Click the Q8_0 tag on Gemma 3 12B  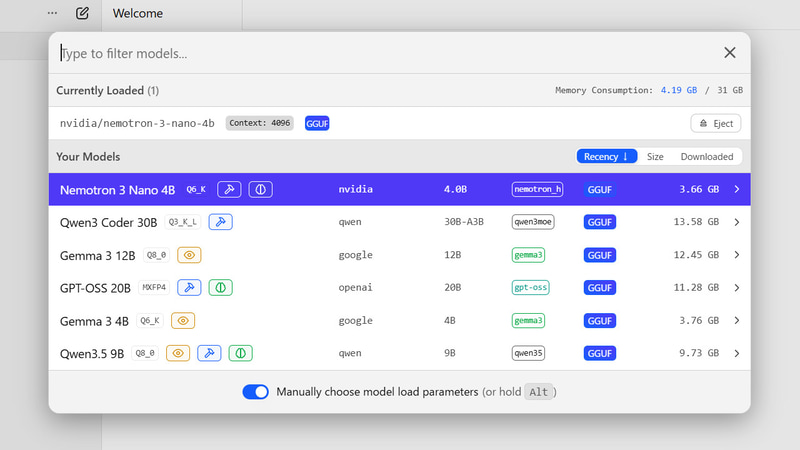point(156,255)
